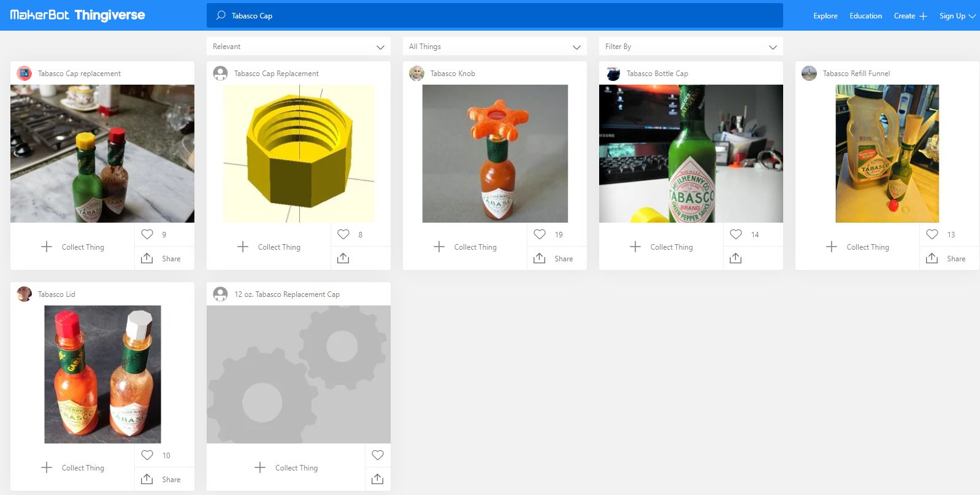Open the Tabasco Bottle Cap title
Screen dimensions: 980x495
(657, 74)
